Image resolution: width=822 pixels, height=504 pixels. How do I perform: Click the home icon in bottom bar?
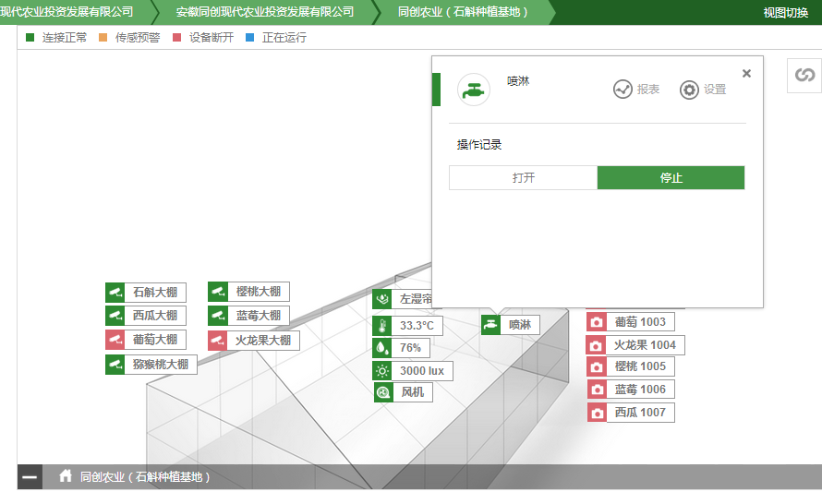[x=66, y=476]
